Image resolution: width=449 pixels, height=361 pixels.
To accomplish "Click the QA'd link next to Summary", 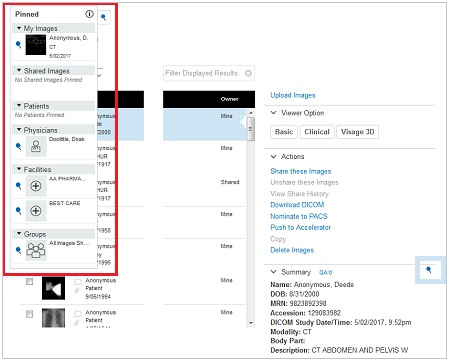I will click(x=325, y=272).
